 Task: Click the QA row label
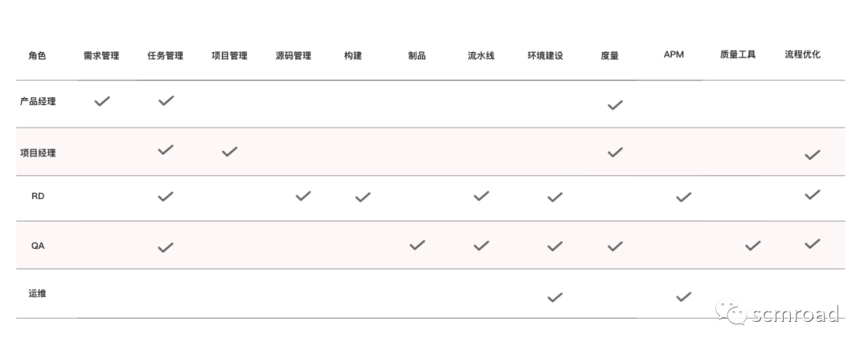[38, 246]
